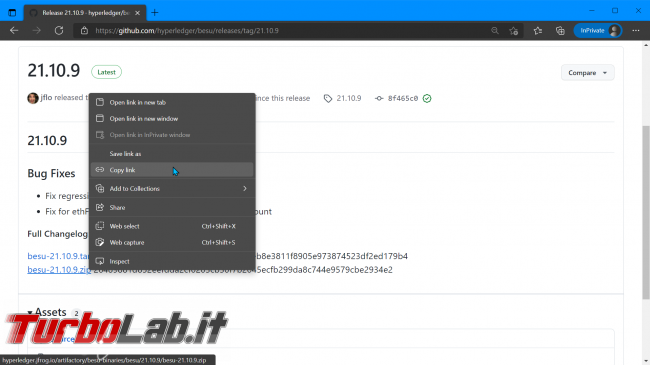Expand the Add to Collections submenu
This screenshot has width=650, height=365.
172,189
